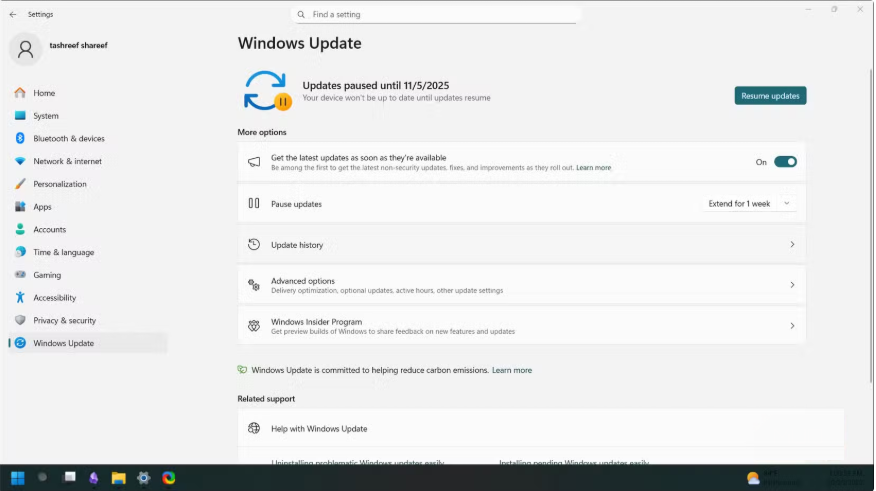
Task: Click the Help with Windows Update globe icon
Action: [x=254, y=428]
